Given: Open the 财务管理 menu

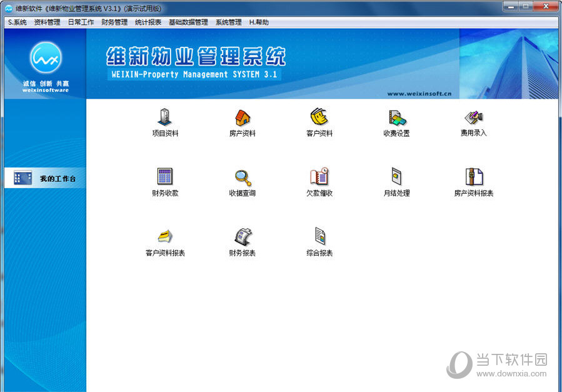Looking at the screenshot, I should tap(114, 23).
